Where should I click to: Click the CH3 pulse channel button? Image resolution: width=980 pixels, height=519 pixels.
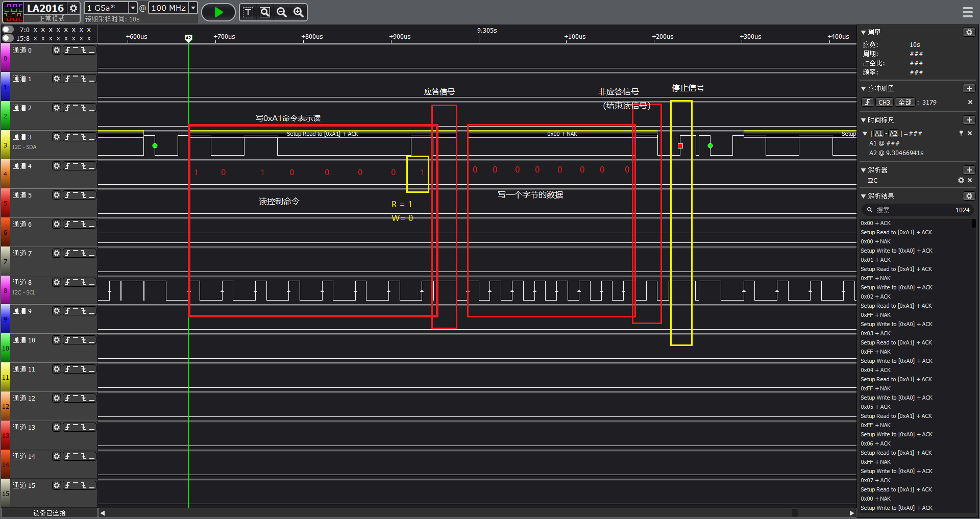(x=884, y=102)
